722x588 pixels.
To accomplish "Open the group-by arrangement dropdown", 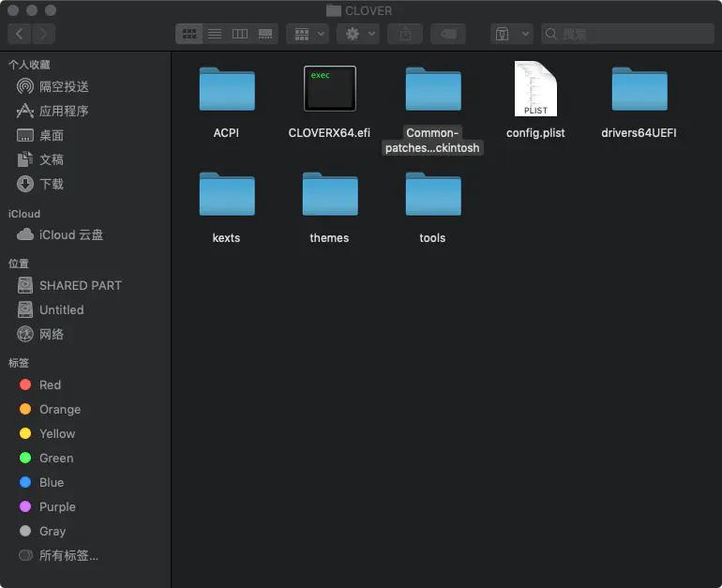I will pyautogui.click(x=308, y=34).
